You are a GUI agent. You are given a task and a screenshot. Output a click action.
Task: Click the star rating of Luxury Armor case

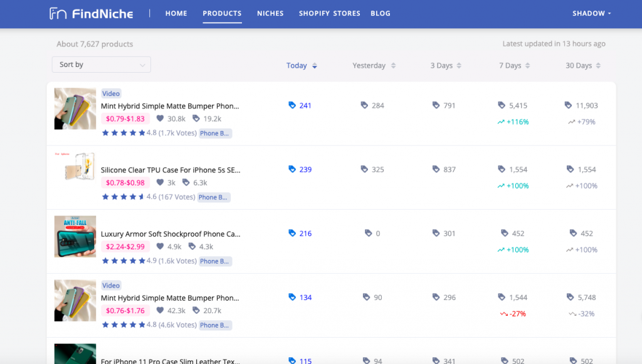pyautogui.click(x=124, y=261)
